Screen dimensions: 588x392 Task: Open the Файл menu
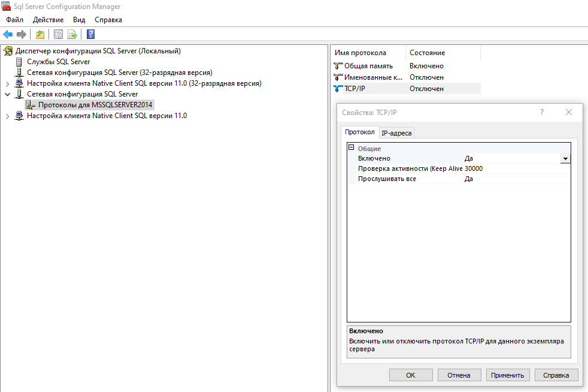point(14,20)
